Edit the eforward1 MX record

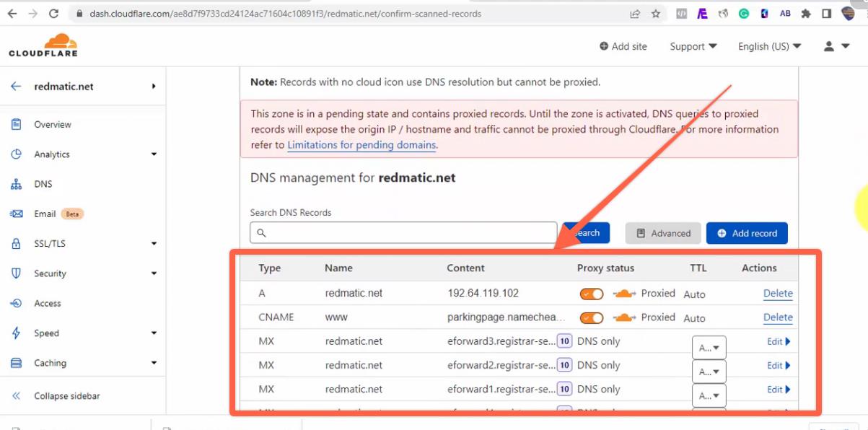pos(779,390)
